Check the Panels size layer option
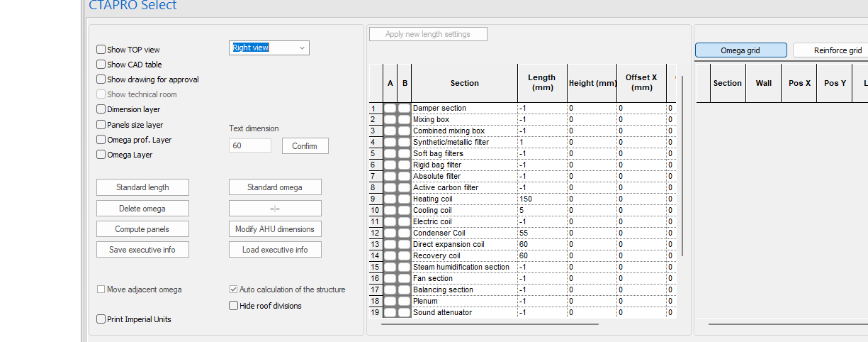 (101, 125)
